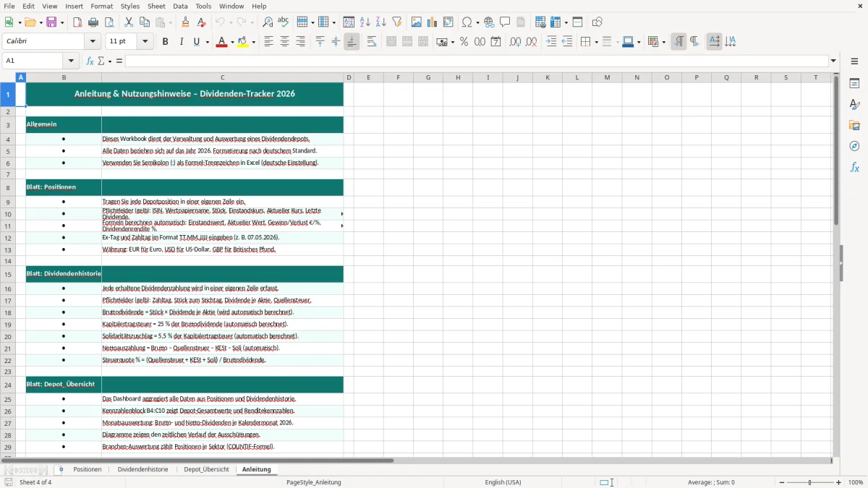
Task: Insert an image via the toolbar icon
Action: point(417,22)
